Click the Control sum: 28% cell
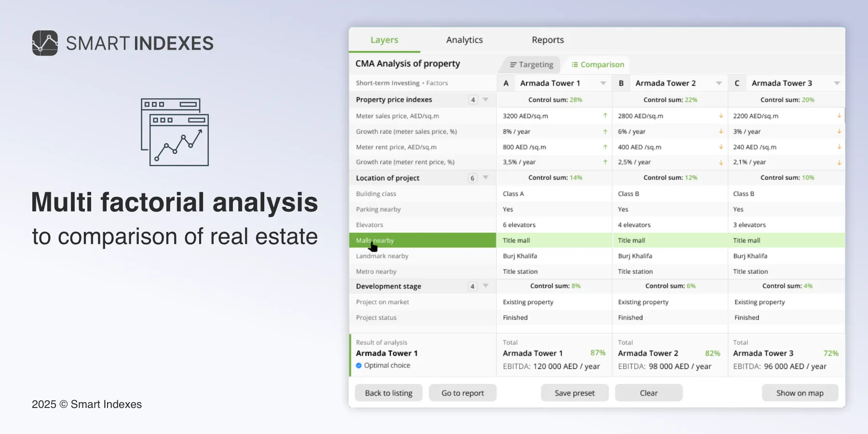Viewport: 868px width, 434px height. coord(555,100)
